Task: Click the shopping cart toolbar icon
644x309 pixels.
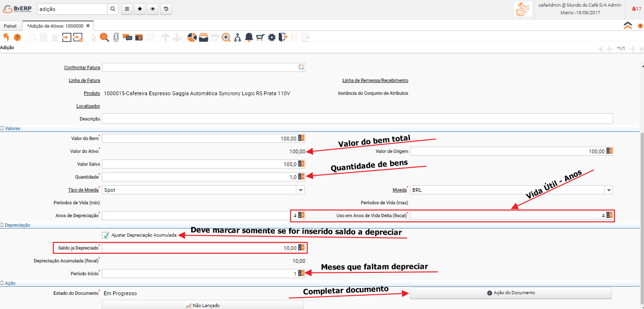Action: coord(260,37)
